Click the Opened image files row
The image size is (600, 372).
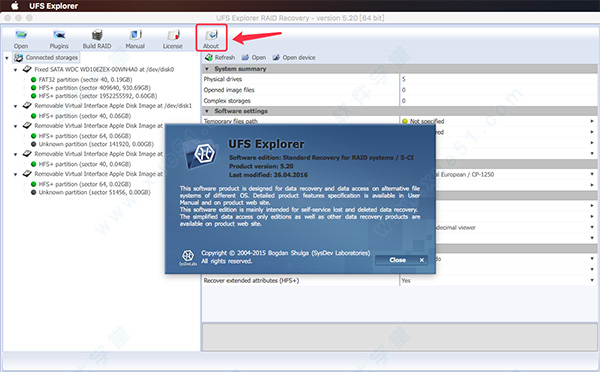399,90
